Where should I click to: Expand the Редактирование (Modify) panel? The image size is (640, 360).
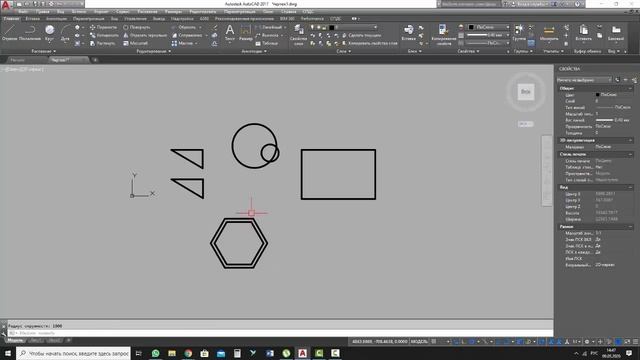(x=154, y=51)
